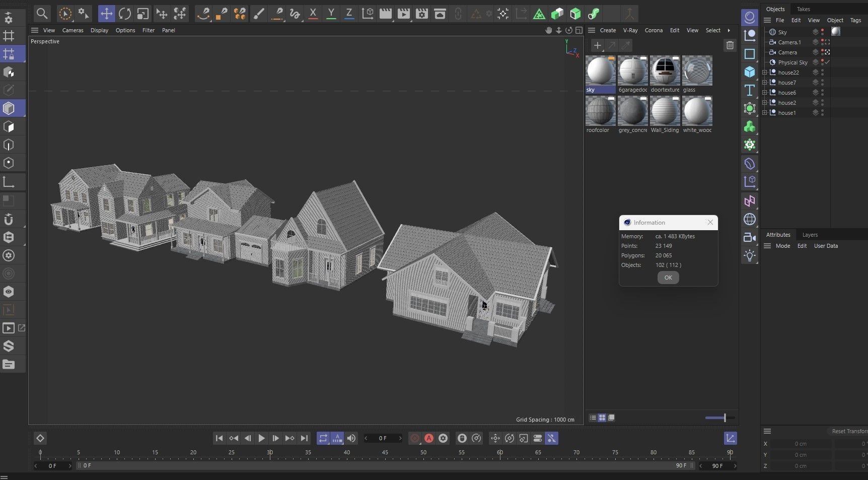The height and width of the screenshot is (480, 868).
Task: Select the sky material thumbnail
Action: coord(600,71)
